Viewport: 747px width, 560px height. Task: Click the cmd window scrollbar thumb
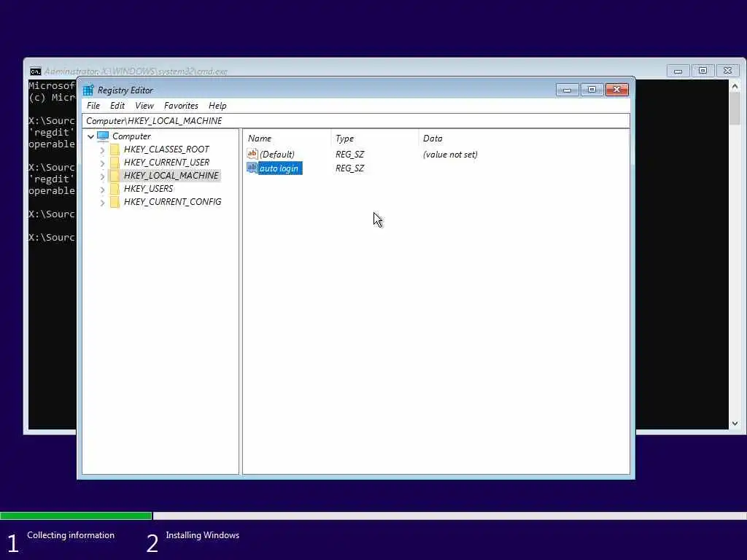point(735,109)
